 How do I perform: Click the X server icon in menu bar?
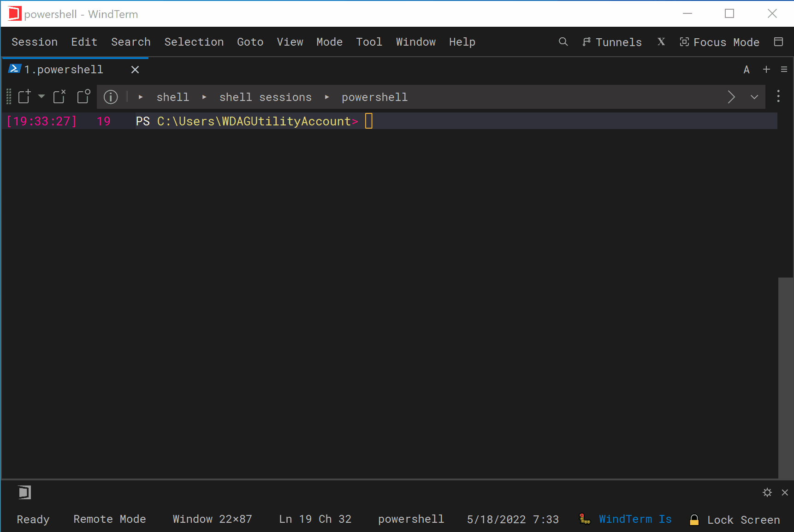[x=661, y=42]
